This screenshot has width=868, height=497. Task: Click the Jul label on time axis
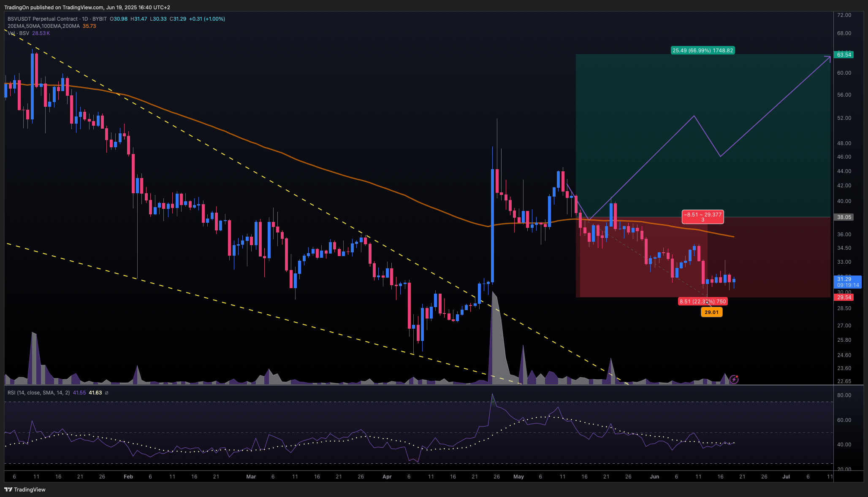(x=786, y=477)
